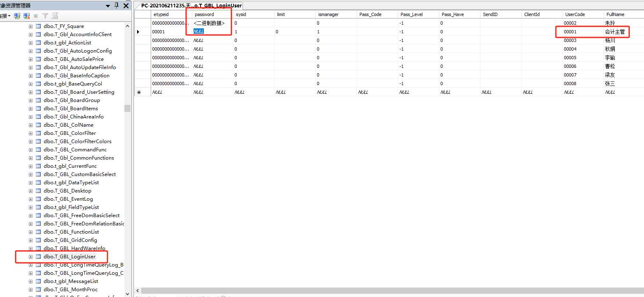The height and width of the screenshot is (297, 644).
Task: Click the table icon beside dbo.T_Gbl_BoardGroup
Action: [x=38, y=100]
